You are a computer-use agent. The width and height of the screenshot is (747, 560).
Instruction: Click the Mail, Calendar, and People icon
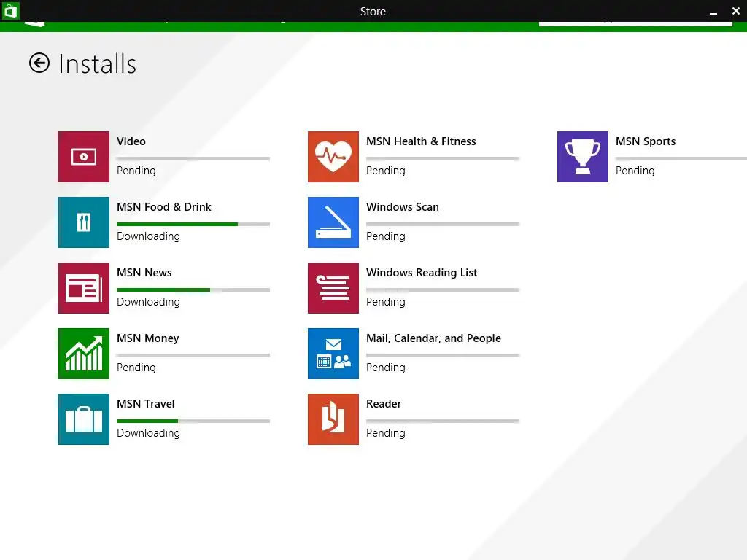point(333,354)
